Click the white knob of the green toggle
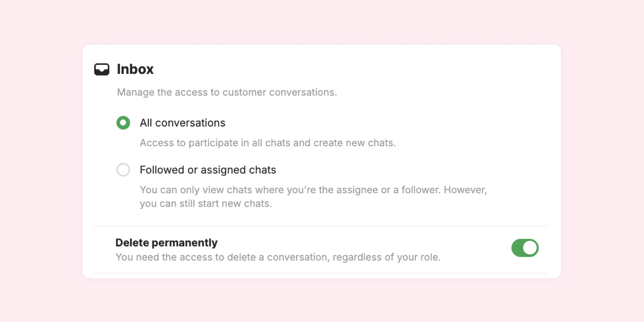The width and height of the screenshot is (644, 322). [x=530, y=248]
